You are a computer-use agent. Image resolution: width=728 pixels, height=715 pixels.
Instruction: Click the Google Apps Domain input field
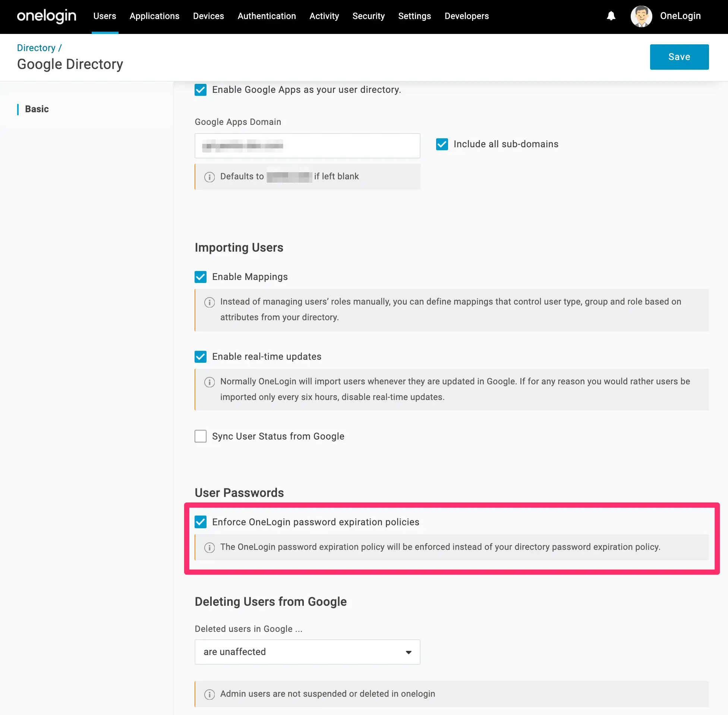307,146
